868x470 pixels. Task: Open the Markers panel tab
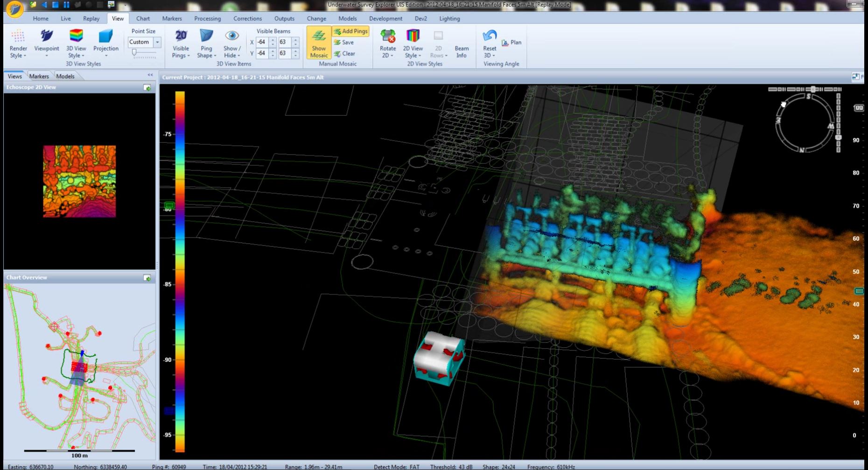click(x=39, y=76)
